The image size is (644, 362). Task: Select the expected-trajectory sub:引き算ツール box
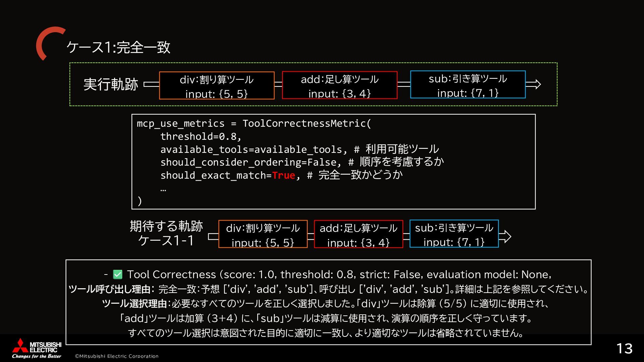[454, 234]
